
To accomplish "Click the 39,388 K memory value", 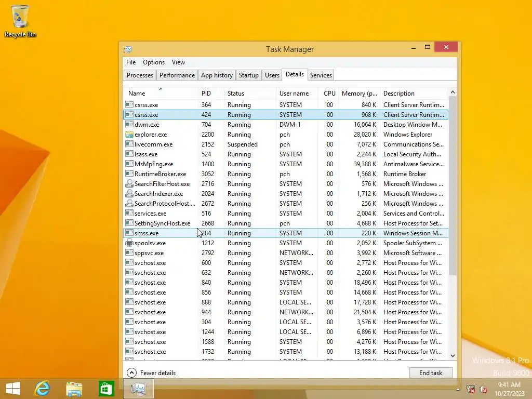I will pos(365,164).
